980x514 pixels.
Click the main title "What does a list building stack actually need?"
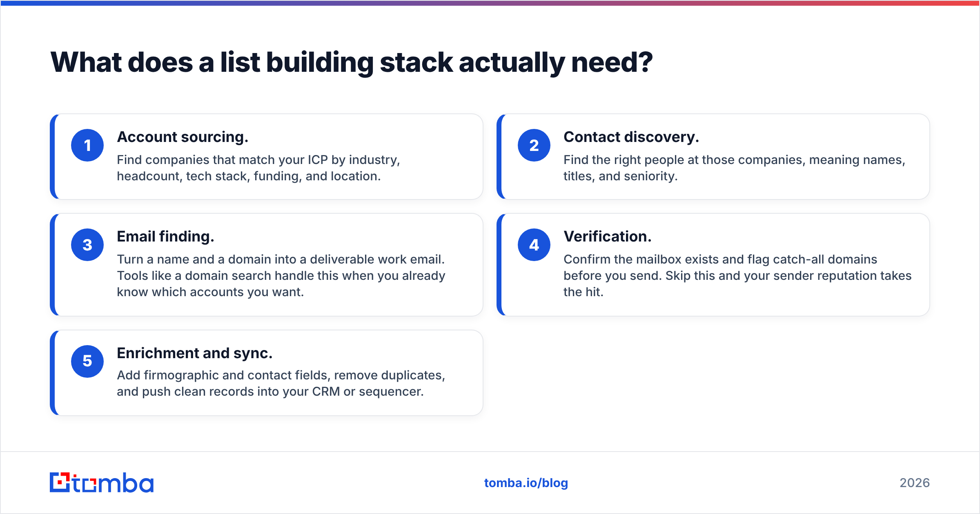(352, 62)
